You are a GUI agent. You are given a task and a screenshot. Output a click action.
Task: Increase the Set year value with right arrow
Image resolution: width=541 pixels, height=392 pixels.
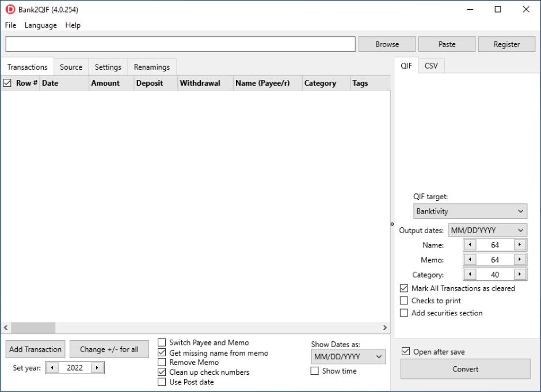pos(97,368)
